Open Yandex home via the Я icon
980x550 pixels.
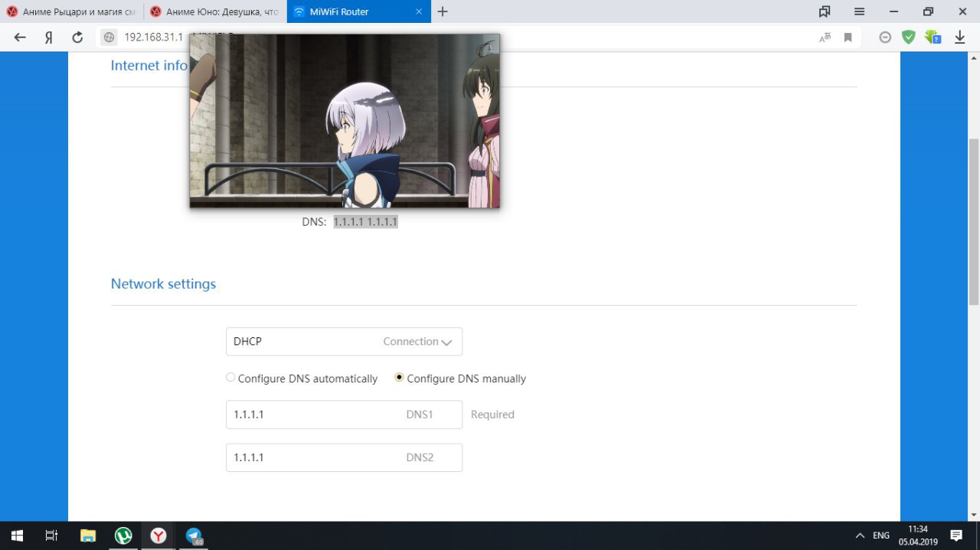[x=48, y=37]
